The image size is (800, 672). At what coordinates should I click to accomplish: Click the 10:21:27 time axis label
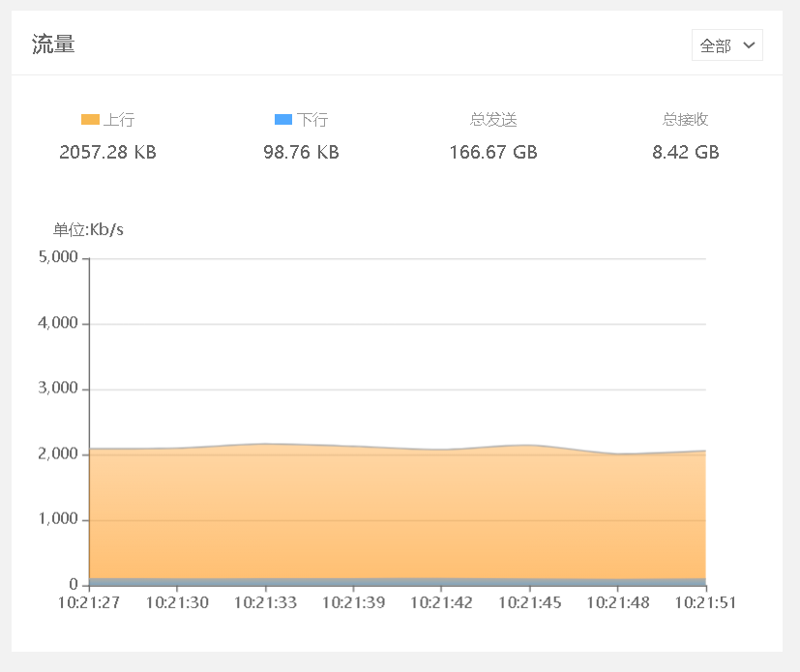(x=89, y=602)
